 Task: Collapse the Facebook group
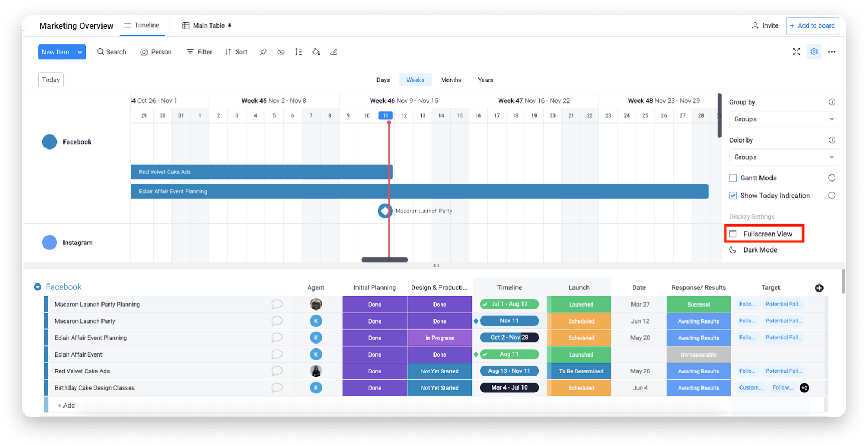coord(37,287)
